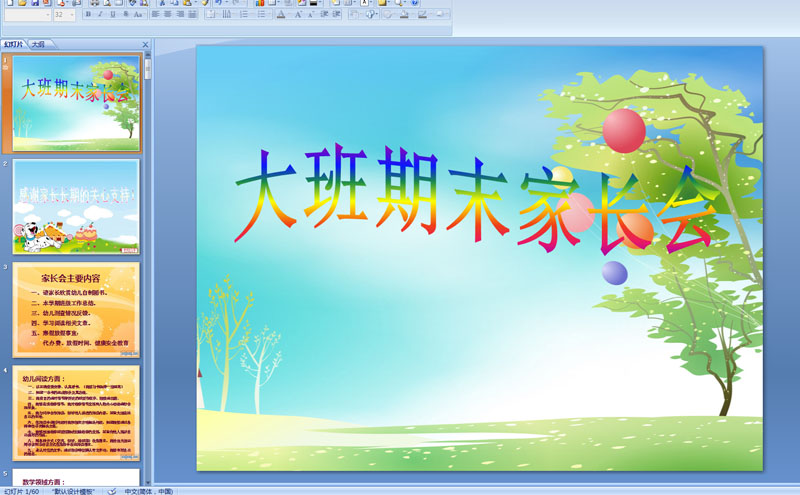Select slide 2 thumbnail with puppy
Viewport: 800px width, 495px height.
76,207
